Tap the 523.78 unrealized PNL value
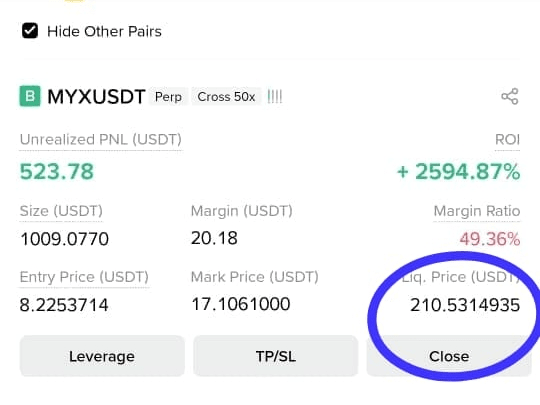The width and height of the screenshot is (540, 405). point(56,172)
